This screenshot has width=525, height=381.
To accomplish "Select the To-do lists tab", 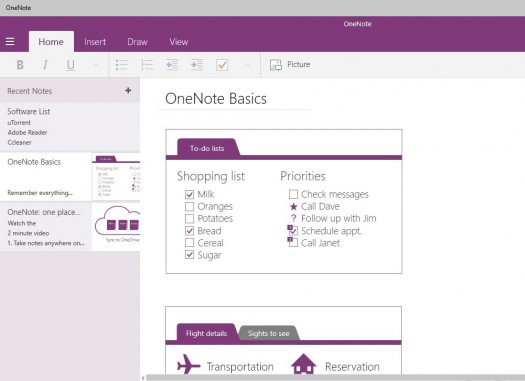I will 207,148.
